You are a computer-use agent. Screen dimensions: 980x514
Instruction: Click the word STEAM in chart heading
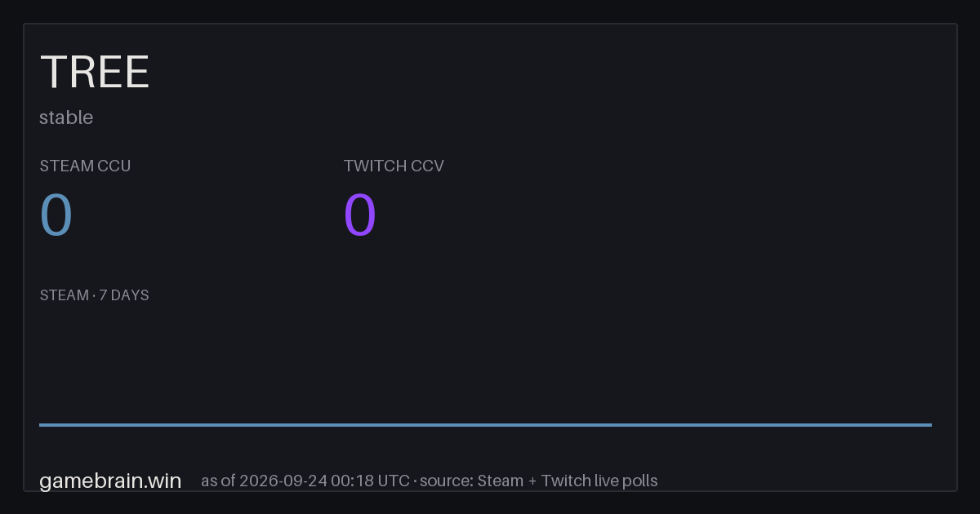click(x=64, y=295)
